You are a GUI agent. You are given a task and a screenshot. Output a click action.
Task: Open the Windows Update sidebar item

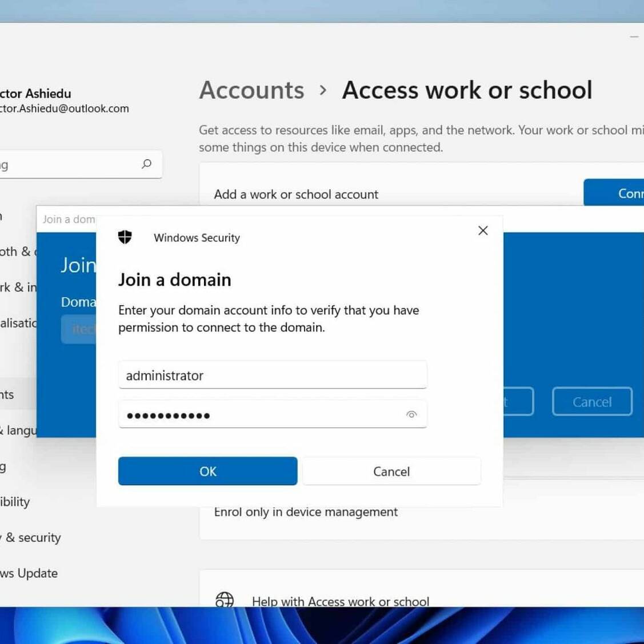(x=29, y=573)
